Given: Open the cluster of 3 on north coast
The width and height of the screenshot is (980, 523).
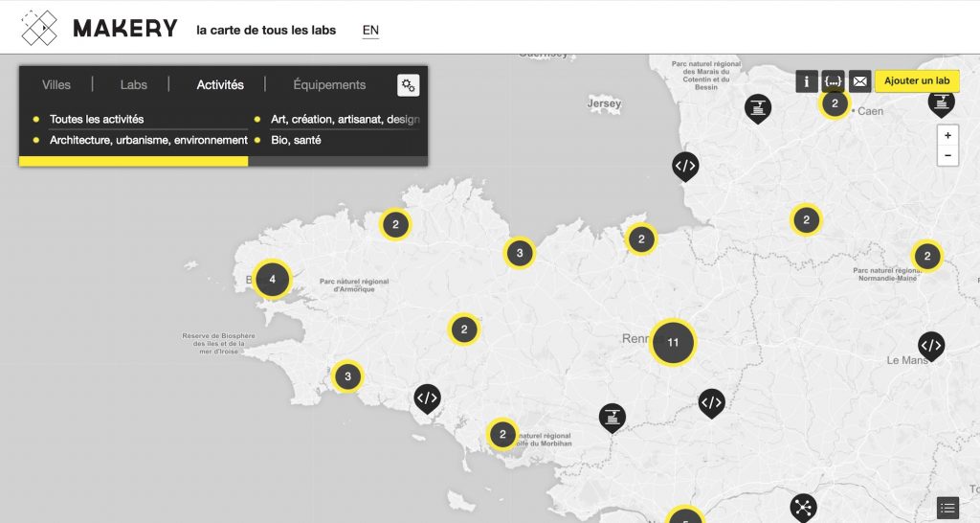Looking at the screenshot, I should 520,254.
